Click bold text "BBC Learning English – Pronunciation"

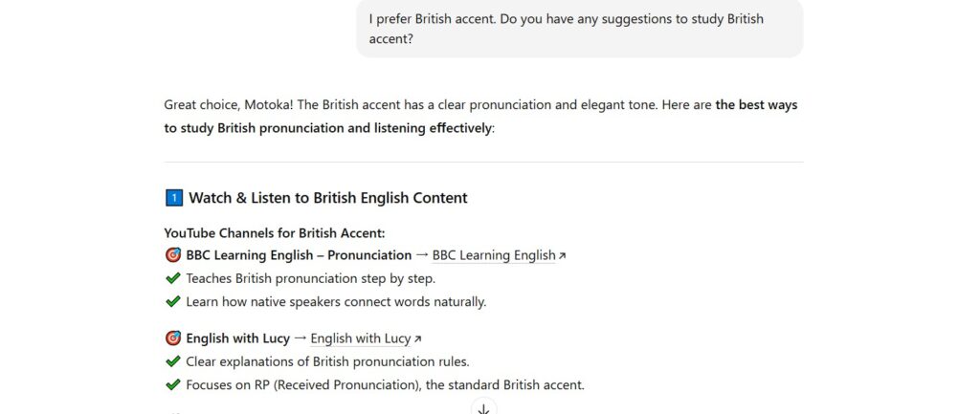click(299, 255)
